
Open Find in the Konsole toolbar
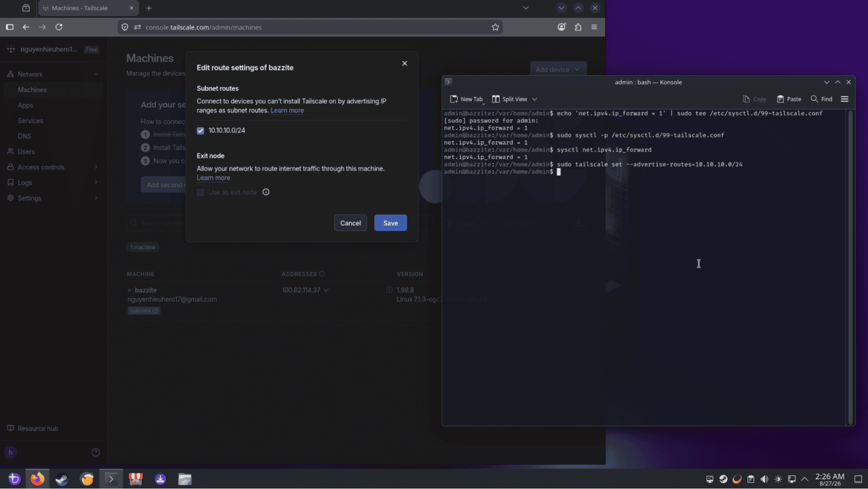click(821, 99)
